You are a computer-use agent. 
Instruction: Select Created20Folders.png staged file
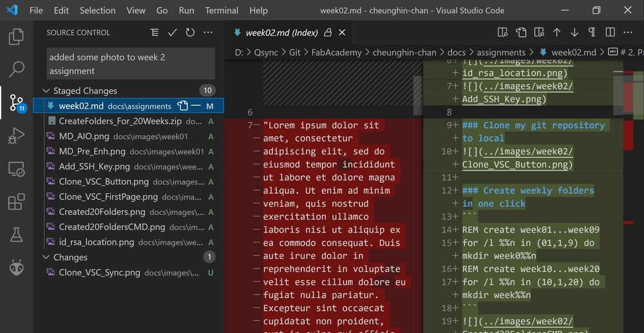[x=129, y=212]
